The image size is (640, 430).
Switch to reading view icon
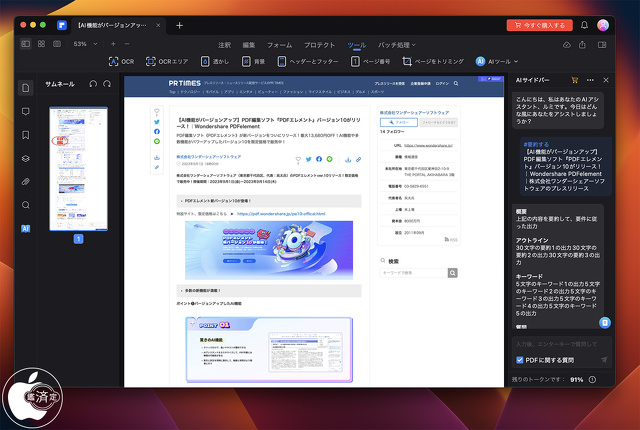[57, 44]
